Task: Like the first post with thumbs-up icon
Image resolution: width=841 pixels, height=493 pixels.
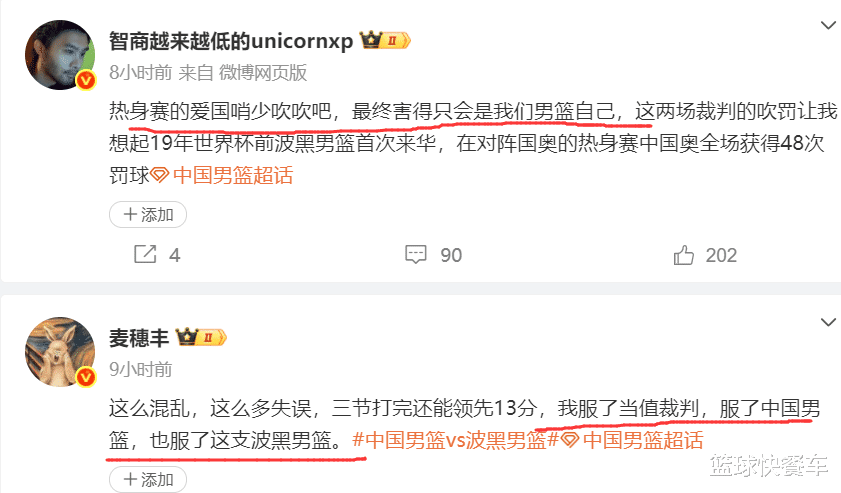Action: click(684, 255)
